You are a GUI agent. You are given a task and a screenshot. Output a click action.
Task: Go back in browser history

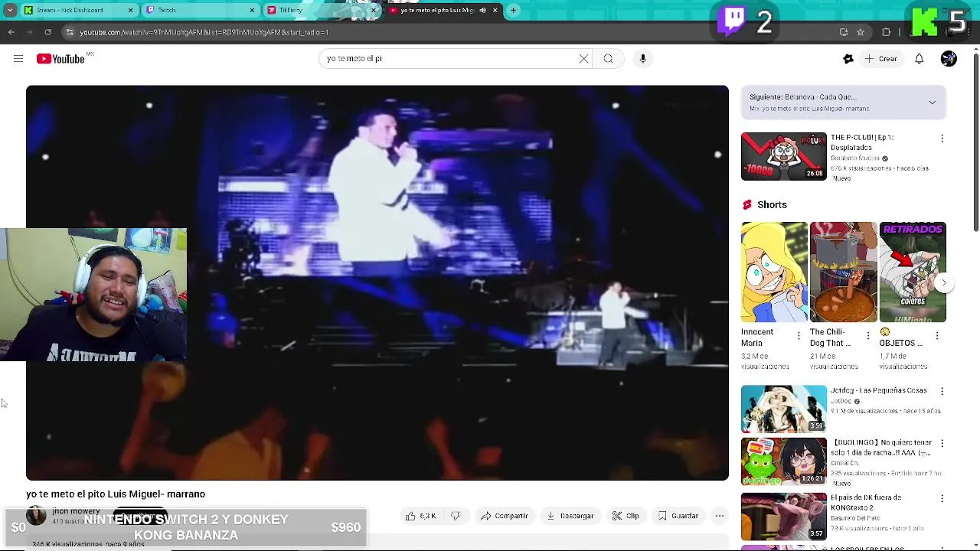click(11, 32)
